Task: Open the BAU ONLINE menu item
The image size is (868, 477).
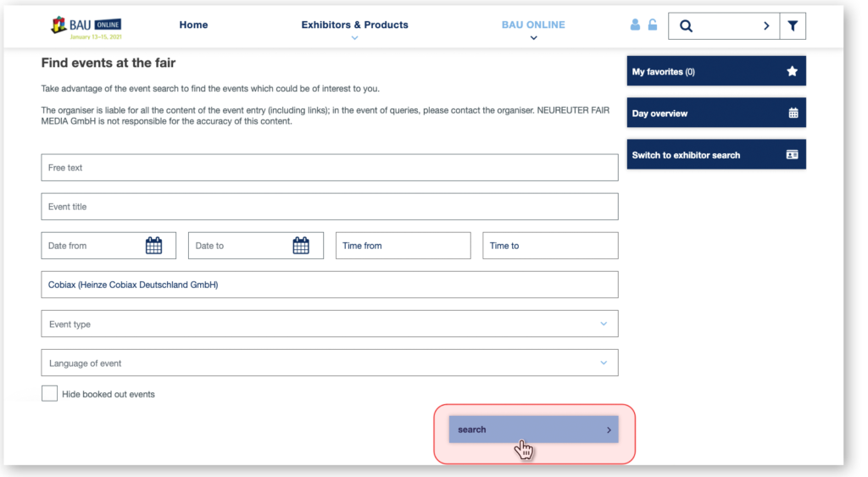Action: [533, 25]
